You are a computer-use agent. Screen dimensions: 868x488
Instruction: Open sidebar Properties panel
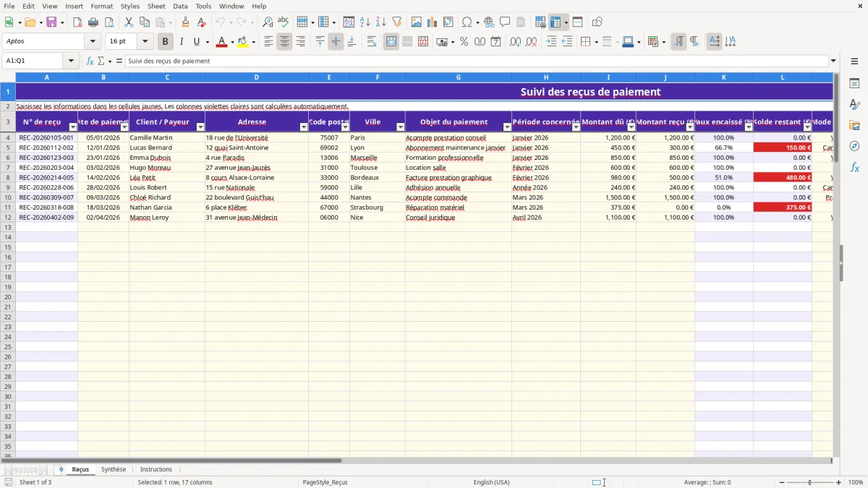click(854, 84)
